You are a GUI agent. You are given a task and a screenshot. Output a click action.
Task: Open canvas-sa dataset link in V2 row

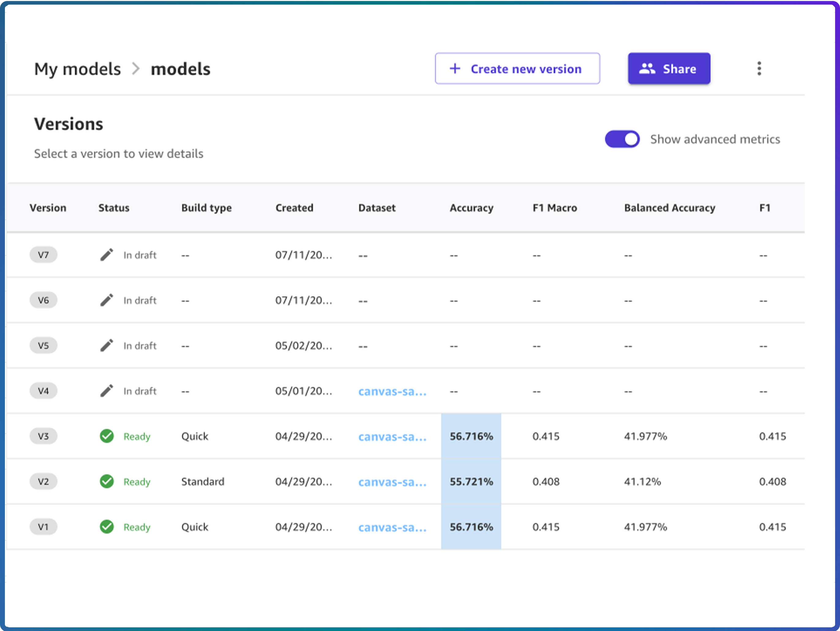392,482
